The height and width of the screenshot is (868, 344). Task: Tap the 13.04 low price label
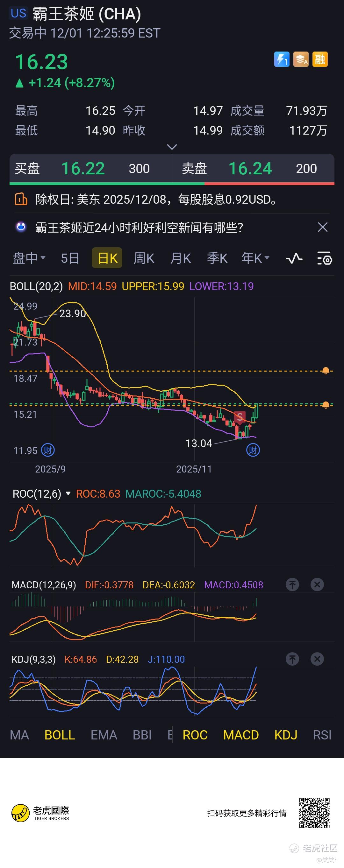[199, 444]
